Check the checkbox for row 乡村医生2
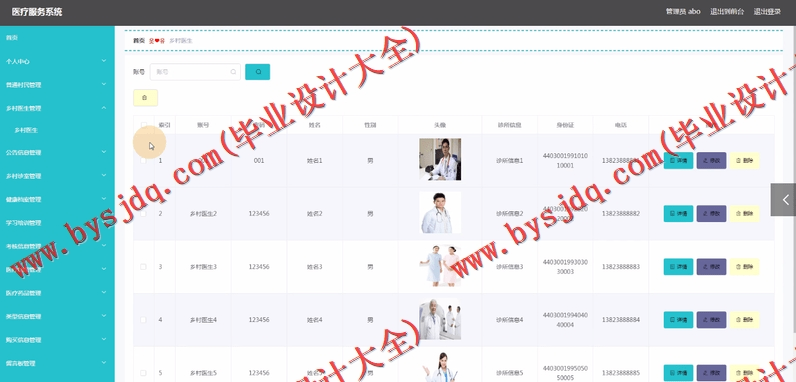The height and width of the screenshot is (382, 796). [143, 213]
